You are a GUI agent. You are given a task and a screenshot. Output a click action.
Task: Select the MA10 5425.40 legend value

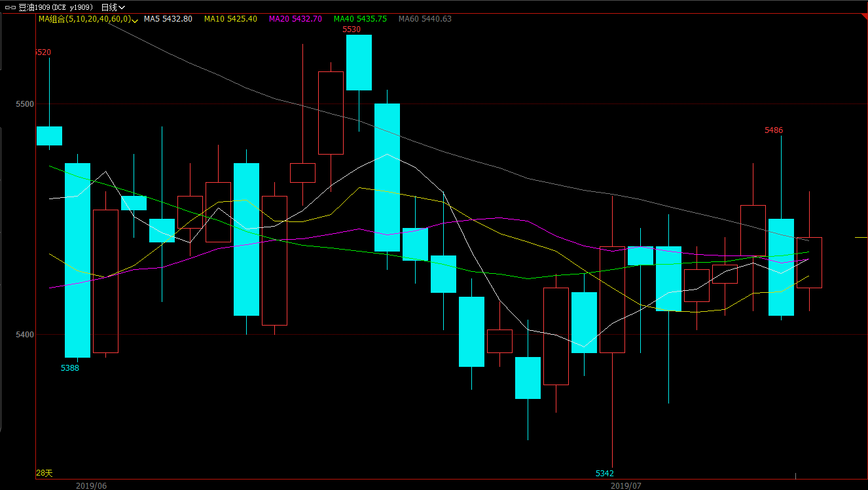(230, 19)
